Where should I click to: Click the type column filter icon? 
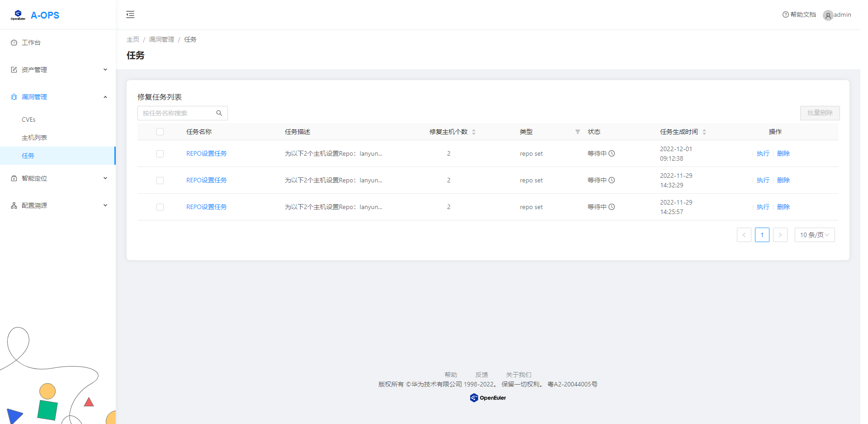pyautogui.click(x=577, y=132)
